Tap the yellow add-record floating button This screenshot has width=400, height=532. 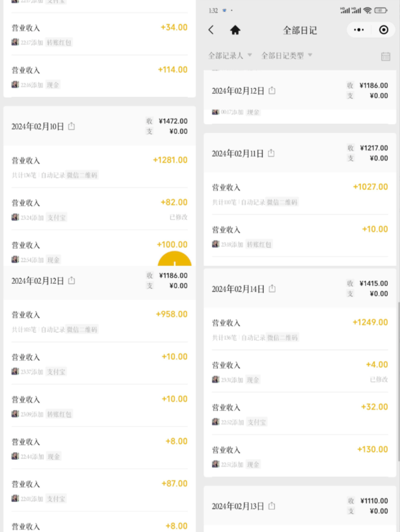pyautogui.click(x=174, y=259)
